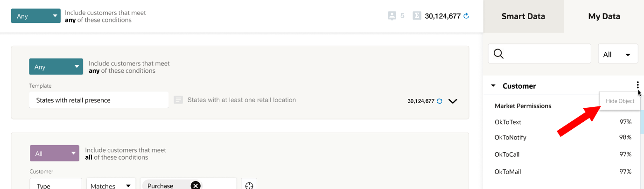The height and width of the screenshot is (189, 644).
Task: Select Hide Object menu option
Action: (x=620, y=101)
